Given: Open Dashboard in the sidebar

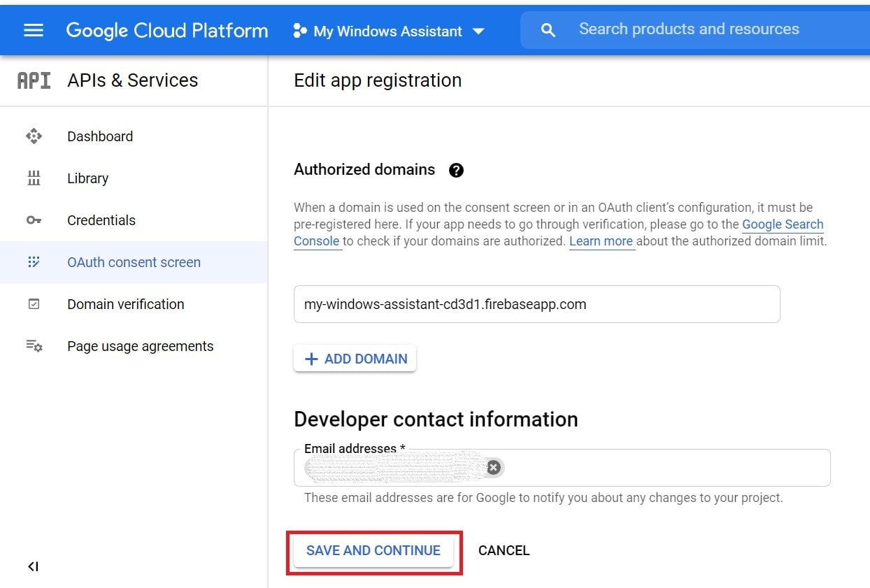Looking at the screenshot, I should pyautogui.click(x=100, y=136).
